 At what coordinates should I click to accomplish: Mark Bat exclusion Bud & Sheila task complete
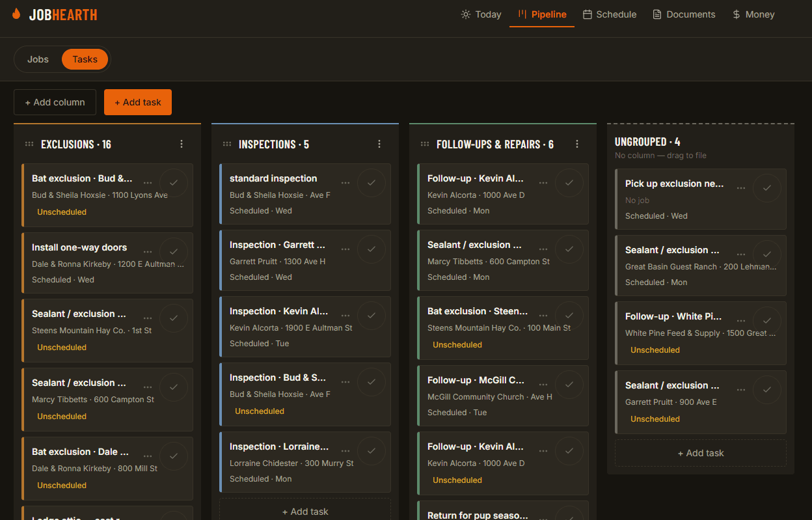[x=174, y=183]
